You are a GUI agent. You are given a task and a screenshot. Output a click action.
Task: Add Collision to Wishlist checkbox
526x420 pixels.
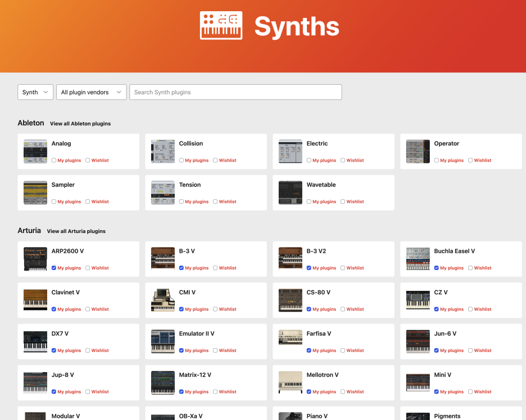[215, 160]
